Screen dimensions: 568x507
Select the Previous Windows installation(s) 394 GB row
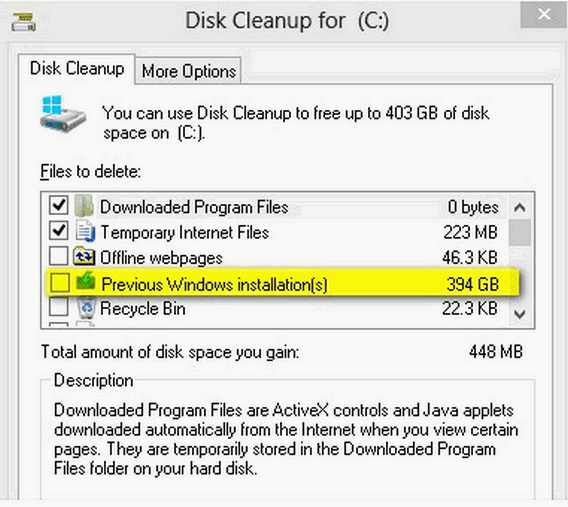pos(283,283)
